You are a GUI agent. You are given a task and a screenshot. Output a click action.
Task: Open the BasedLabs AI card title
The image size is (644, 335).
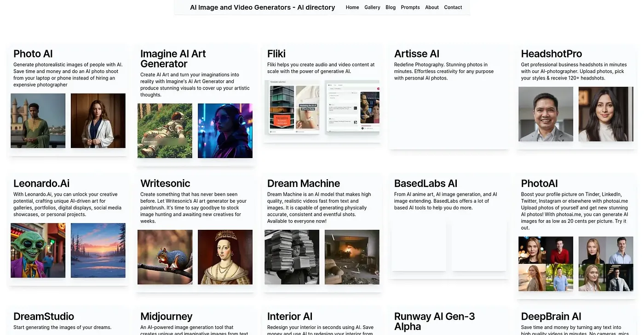425,183
